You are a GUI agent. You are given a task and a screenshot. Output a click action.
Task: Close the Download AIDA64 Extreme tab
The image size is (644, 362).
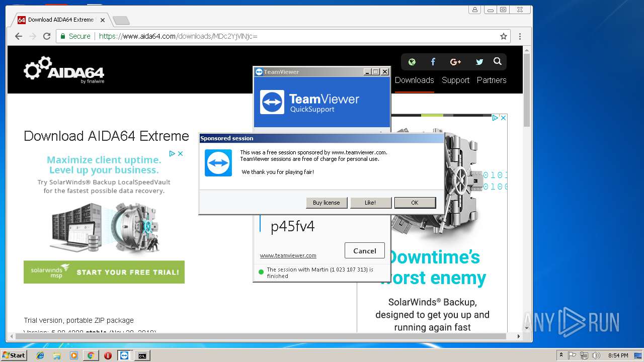coord(103,20)
